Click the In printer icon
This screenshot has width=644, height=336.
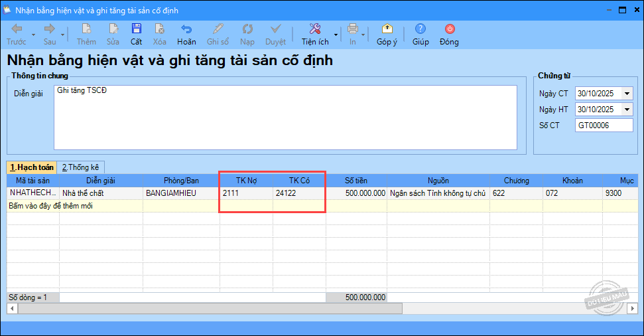coord(353,29)
